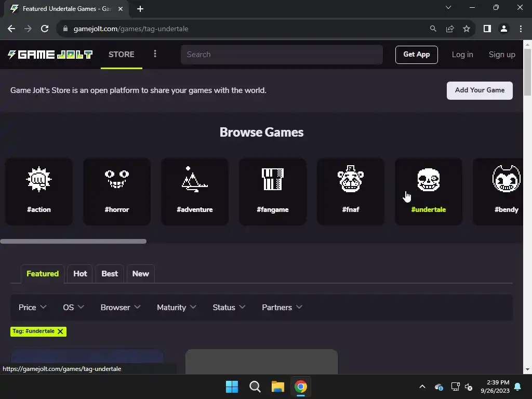Choose the #undertale Sans icon card

tap(429, 191)
